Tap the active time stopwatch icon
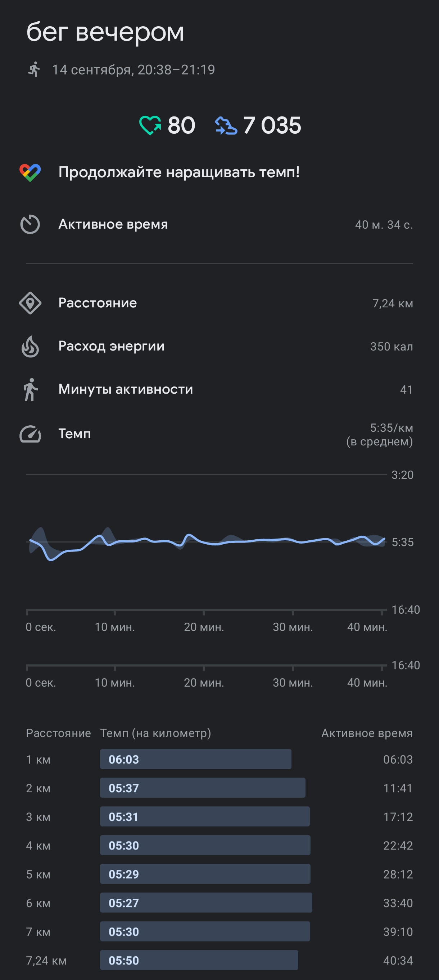Viewport: 439px width, 980px height. tap(30, 224)
